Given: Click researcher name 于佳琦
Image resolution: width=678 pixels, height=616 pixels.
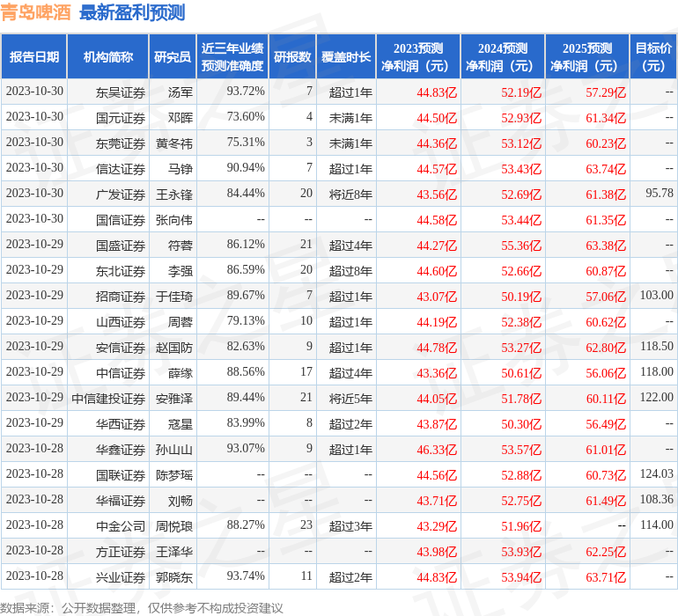Looking at the screenshot, I should click(x=174, y=297).
